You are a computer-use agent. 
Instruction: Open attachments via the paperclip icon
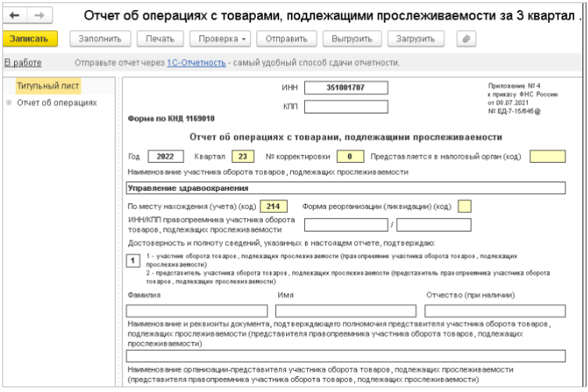466,38
